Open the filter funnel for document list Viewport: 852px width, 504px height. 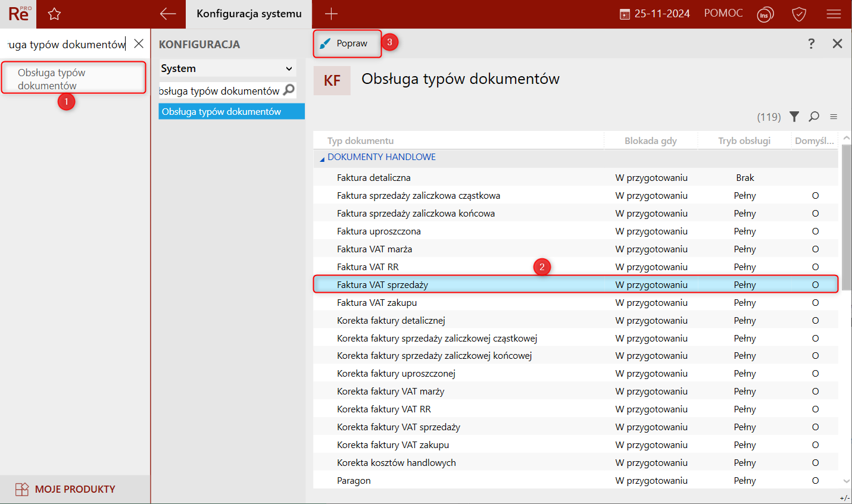click(x=794, y=117)
